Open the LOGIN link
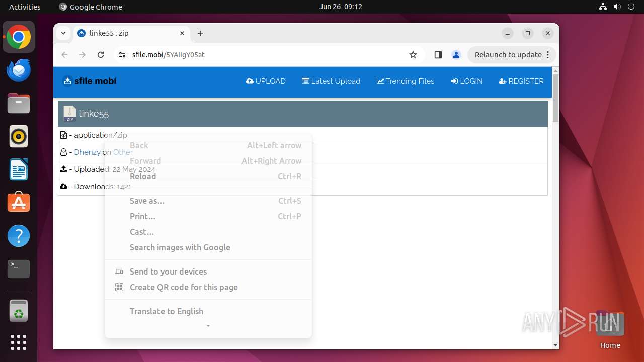644x362 pixels. pyautogui.click(x=467, y=81)
